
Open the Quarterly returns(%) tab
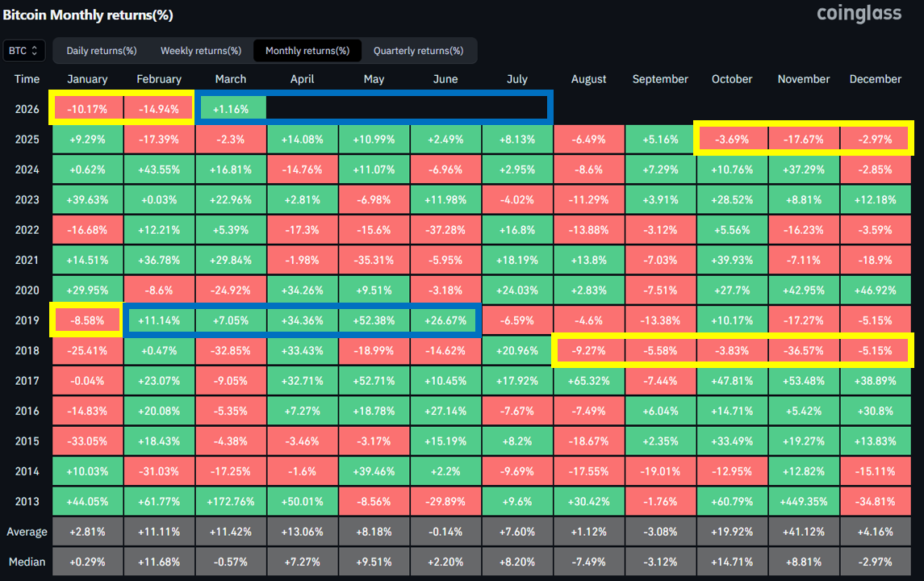click(x=418, y=51)
